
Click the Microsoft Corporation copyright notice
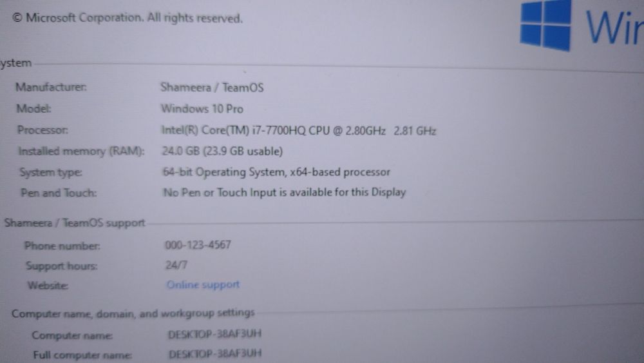pos(128,18)
